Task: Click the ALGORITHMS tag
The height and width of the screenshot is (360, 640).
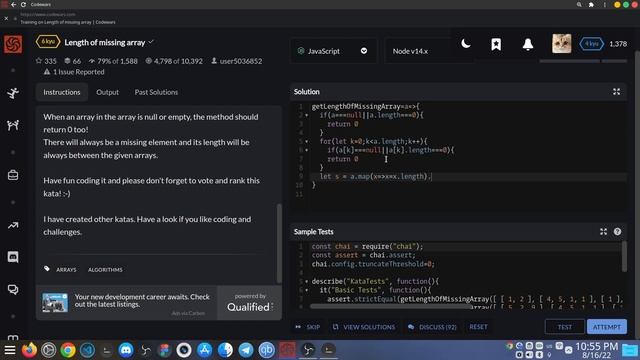Action: pyautogui.click(x=105, y=270)
